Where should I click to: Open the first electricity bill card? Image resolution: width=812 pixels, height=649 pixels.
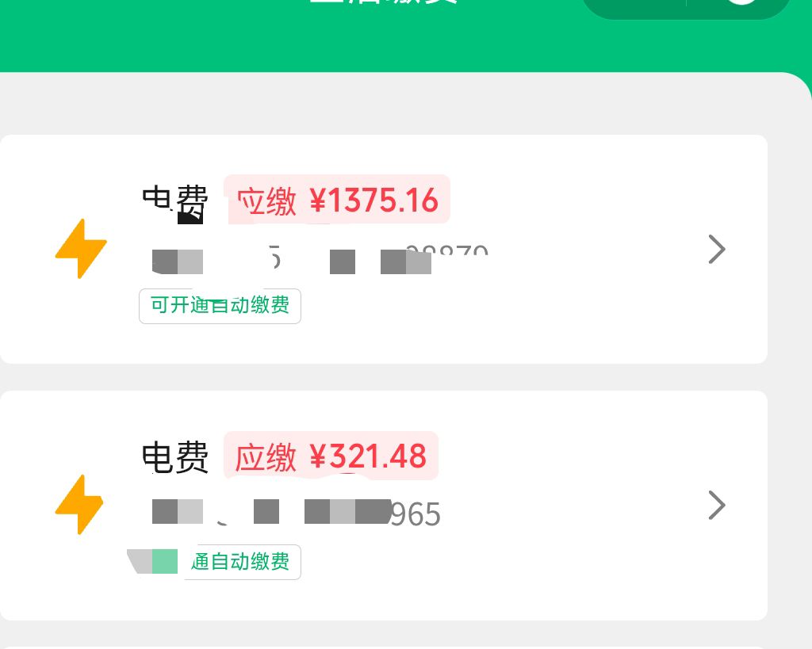coord(384,249)
